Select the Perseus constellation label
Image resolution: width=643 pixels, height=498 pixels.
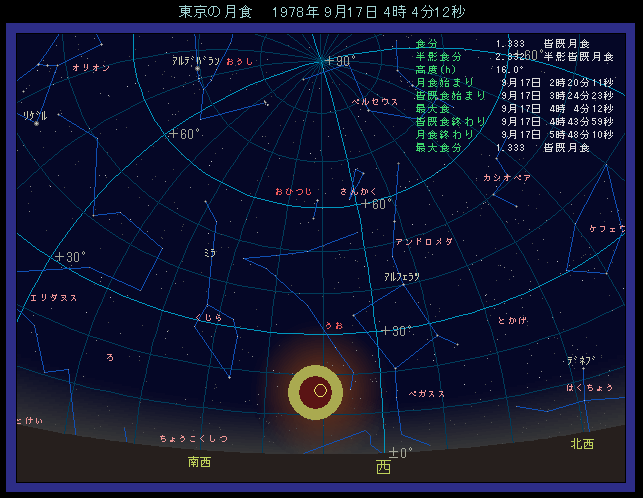[375, 101]
